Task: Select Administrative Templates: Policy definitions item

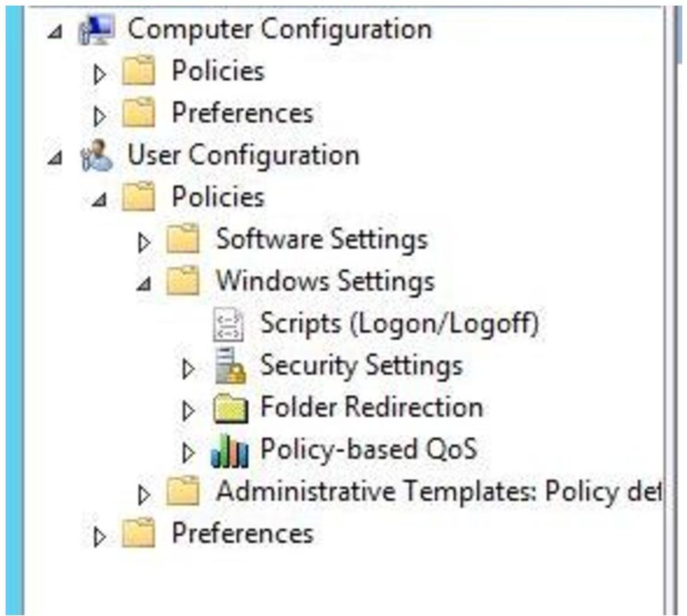Action: [439, 491]
